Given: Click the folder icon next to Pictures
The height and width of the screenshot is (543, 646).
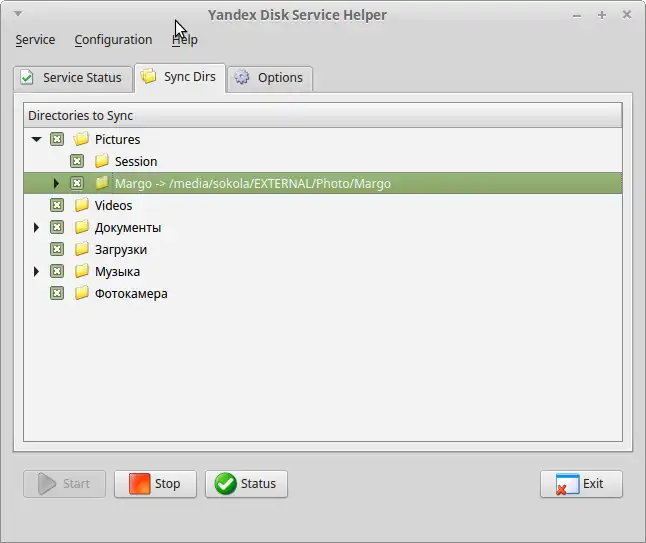Looking at the screenshot, I should click(x=81, y=139).
